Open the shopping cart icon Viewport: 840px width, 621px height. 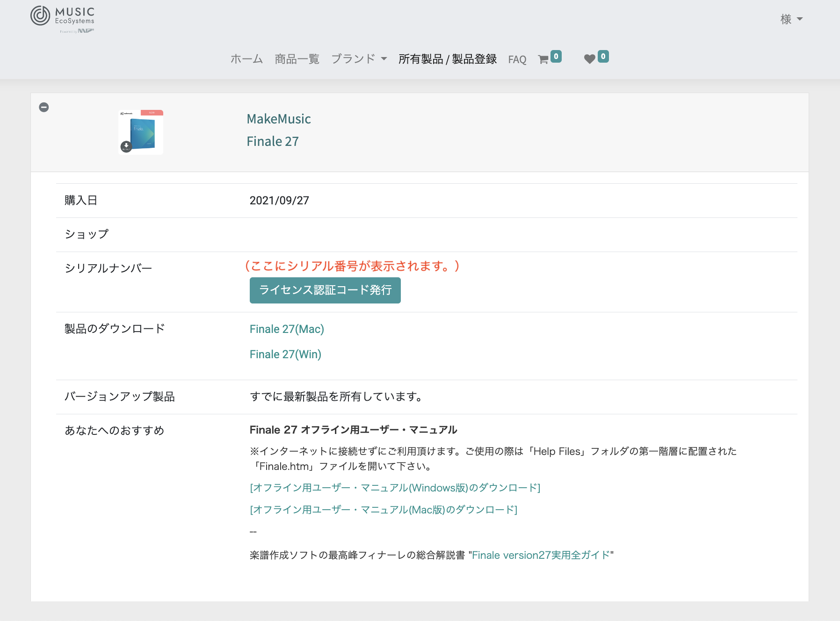point(543,59)
